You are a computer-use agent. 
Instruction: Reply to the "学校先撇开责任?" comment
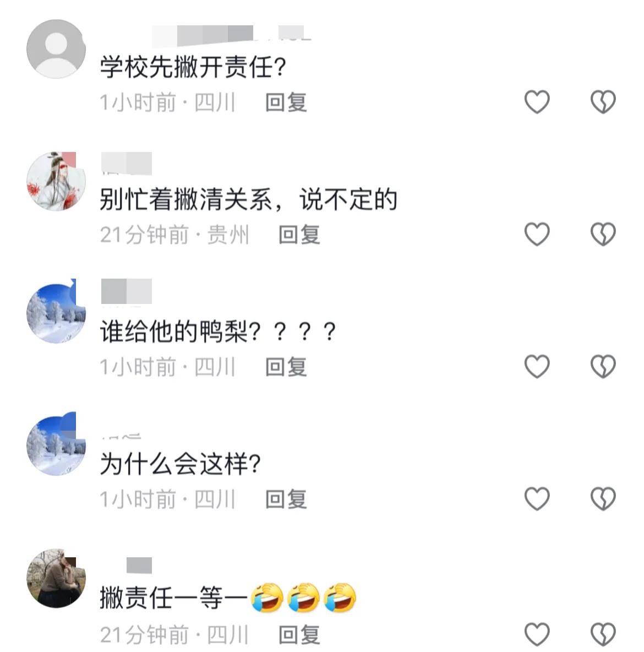tap(286, 102)
